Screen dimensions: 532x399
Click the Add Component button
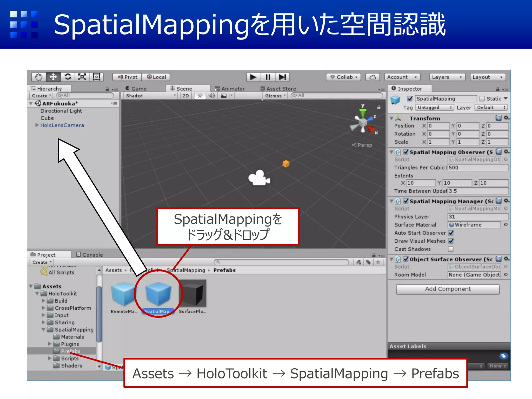(448, 289)
